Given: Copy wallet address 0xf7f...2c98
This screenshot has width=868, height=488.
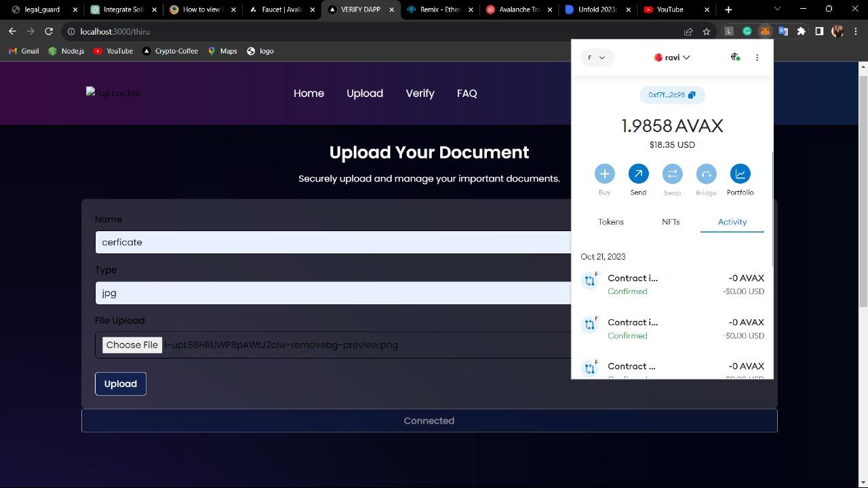Looking at the screenshot, I should (x=671, y=95).
